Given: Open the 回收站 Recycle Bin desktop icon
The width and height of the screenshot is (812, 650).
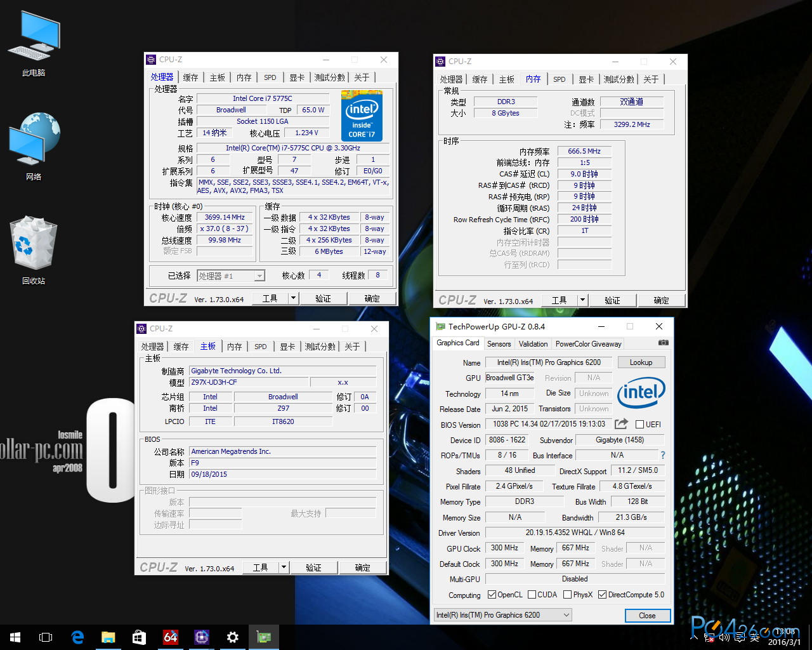Looking at the screenshot, I should (x=34, y=251).
